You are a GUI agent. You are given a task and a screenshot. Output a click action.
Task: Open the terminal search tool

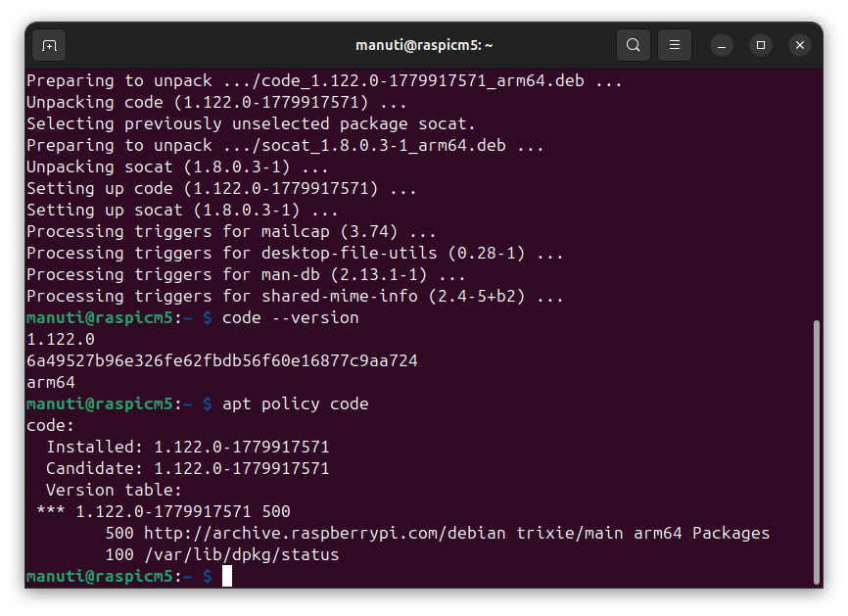634,45
